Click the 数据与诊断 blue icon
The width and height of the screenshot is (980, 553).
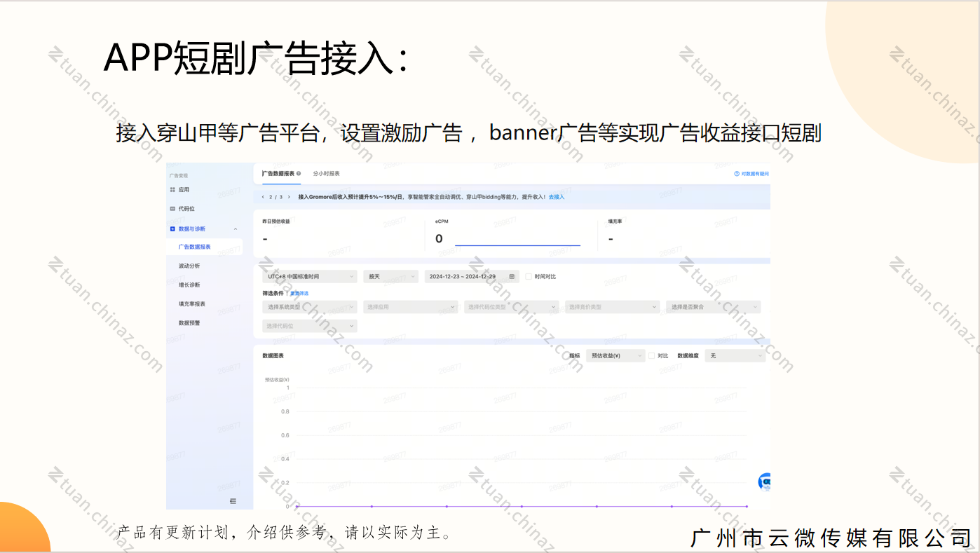point(172,229)
